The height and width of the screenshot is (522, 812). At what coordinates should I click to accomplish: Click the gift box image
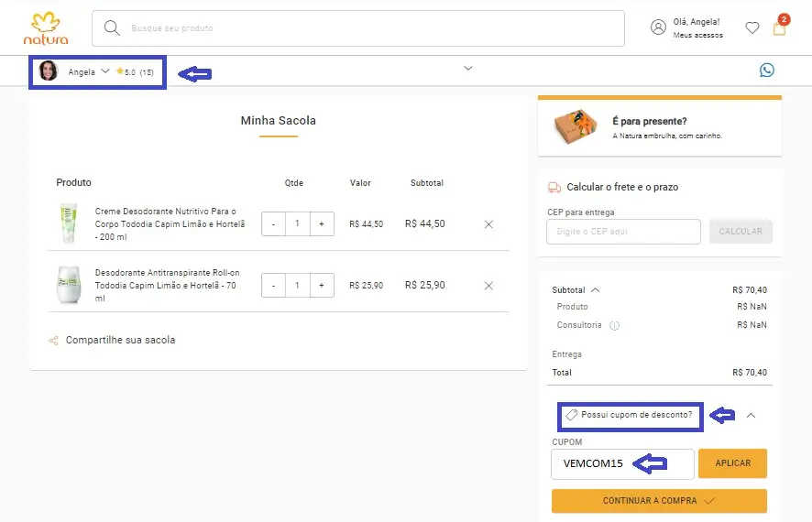pos(576,126)
